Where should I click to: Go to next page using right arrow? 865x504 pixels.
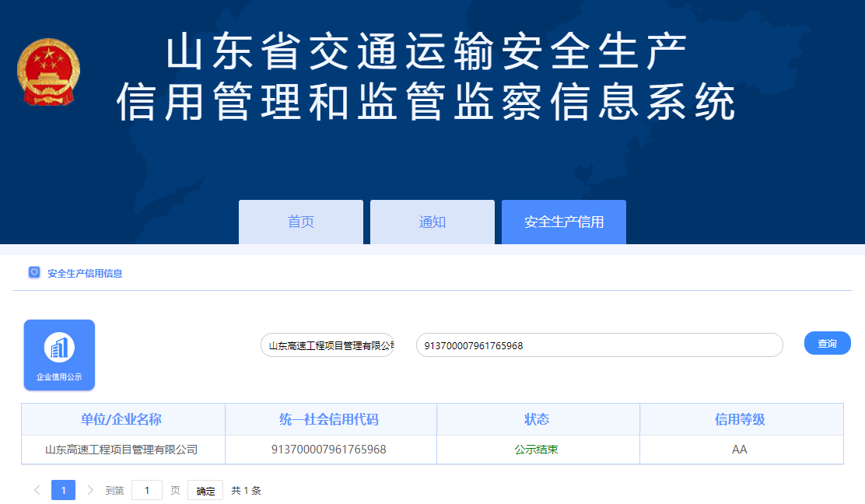(90, 490)
